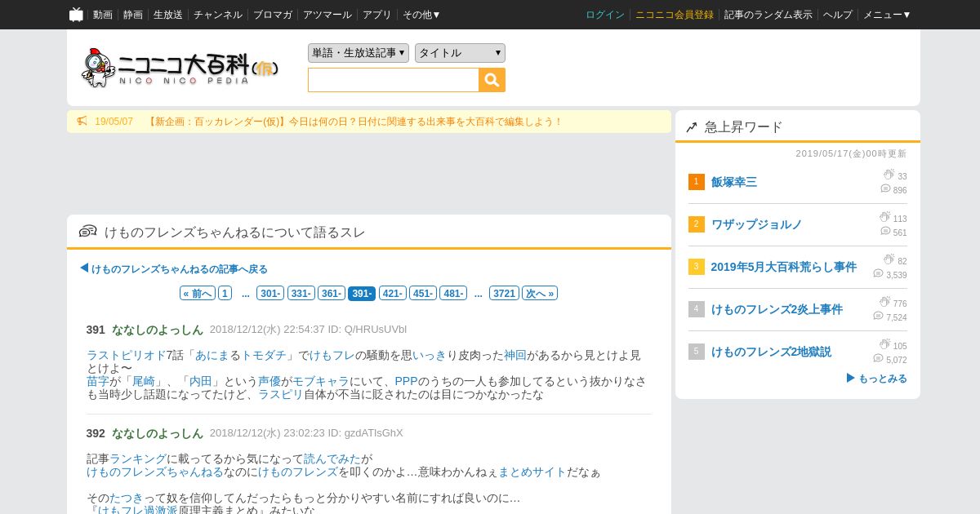Click the blue back triangle before article link
Image resolution: width=980 pixels, height=514 pixels.
[x=84, y=268]
